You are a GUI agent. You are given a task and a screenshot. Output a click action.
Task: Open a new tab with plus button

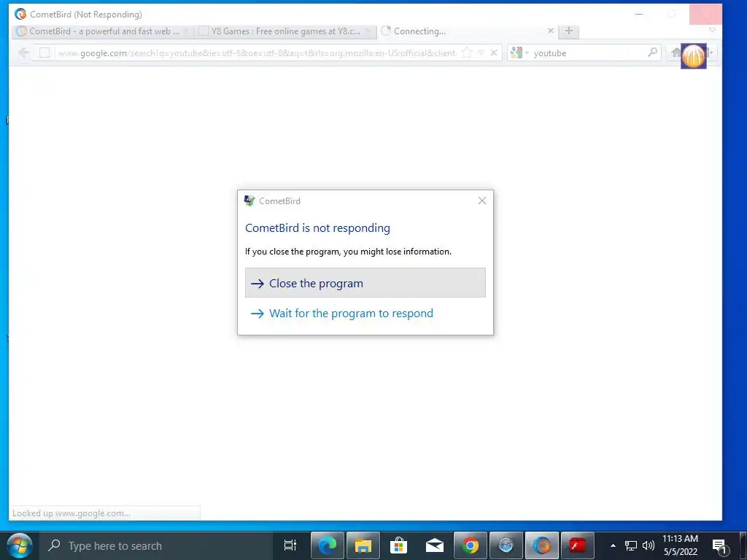point(569,31)
